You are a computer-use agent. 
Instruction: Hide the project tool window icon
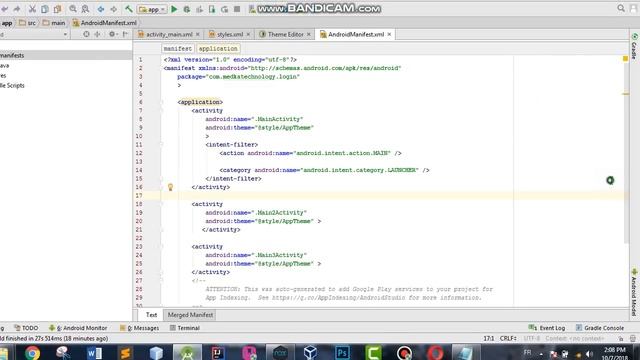tap(125, 35)
